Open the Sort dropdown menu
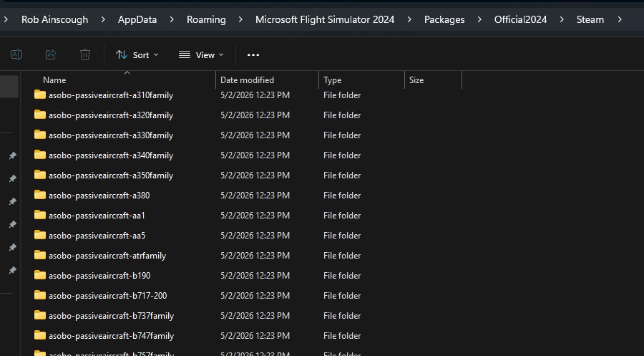Image resolution: width=644 pixels, height=356 pixels. [x=137, y=54]
